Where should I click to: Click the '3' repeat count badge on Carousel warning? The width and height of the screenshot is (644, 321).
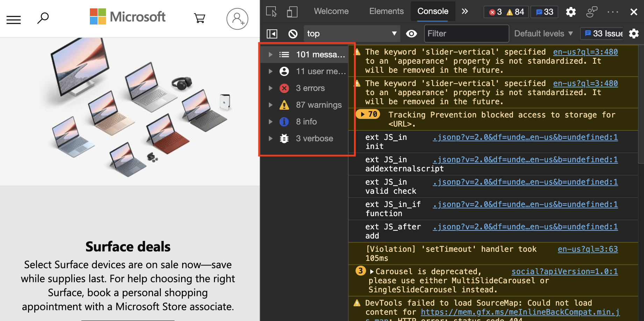pos(360,271)
